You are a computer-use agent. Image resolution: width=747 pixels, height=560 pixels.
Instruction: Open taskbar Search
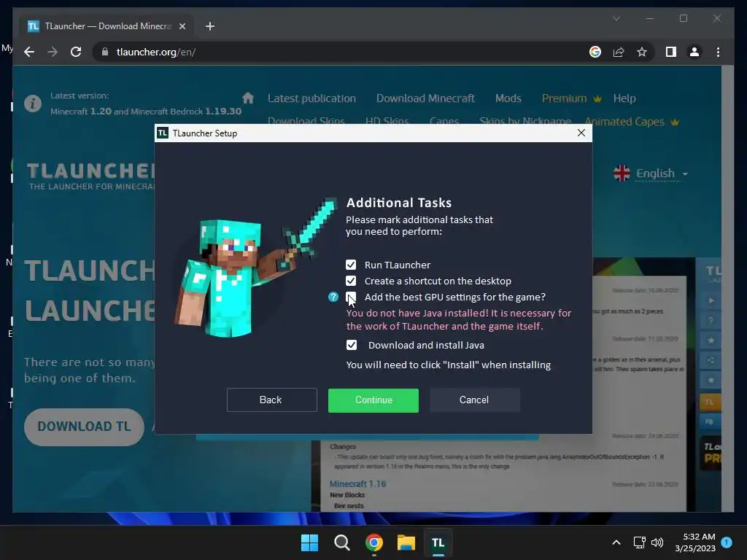[341, 542]
